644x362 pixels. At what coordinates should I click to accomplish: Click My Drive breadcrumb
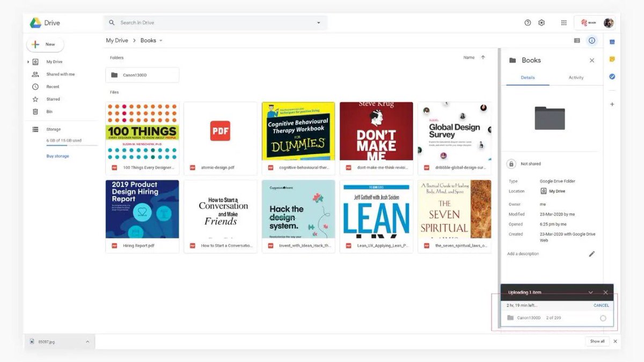tap(117, 41)
